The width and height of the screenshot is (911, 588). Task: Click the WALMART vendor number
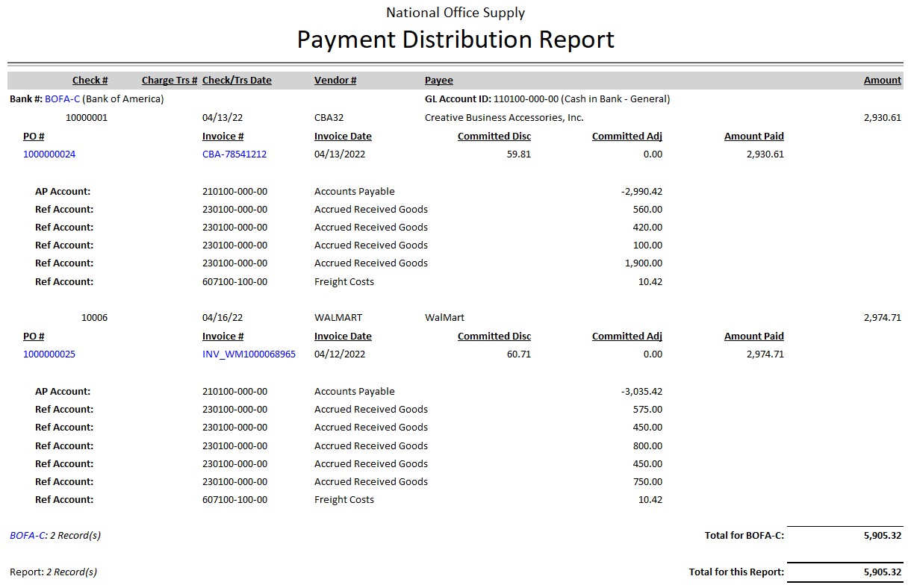click(338, 318)
